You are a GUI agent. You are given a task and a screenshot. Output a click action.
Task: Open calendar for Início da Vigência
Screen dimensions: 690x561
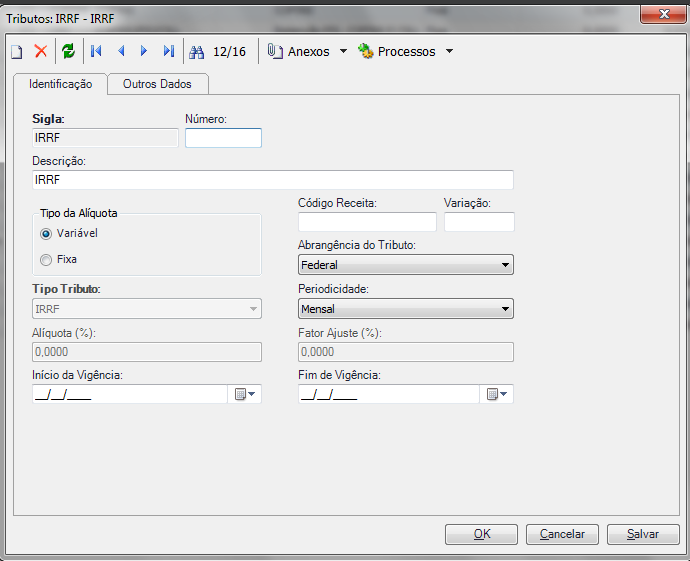pyautogui.click(x=245, y=394)
